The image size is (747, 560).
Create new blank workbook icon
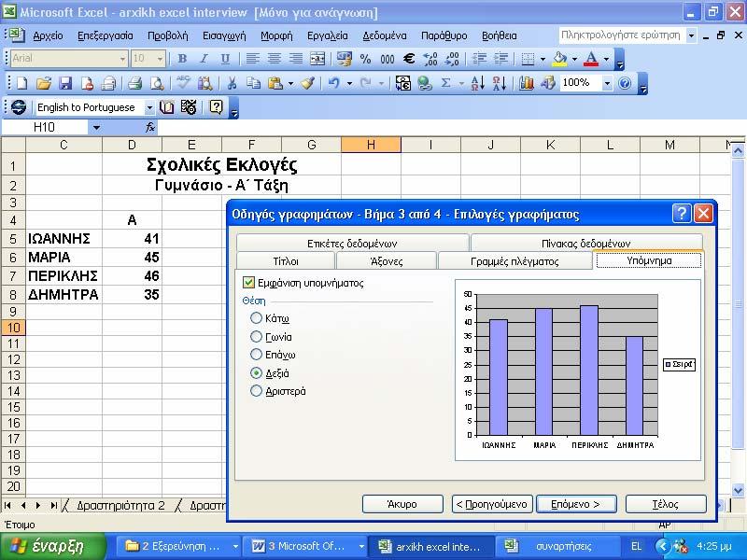21,83
